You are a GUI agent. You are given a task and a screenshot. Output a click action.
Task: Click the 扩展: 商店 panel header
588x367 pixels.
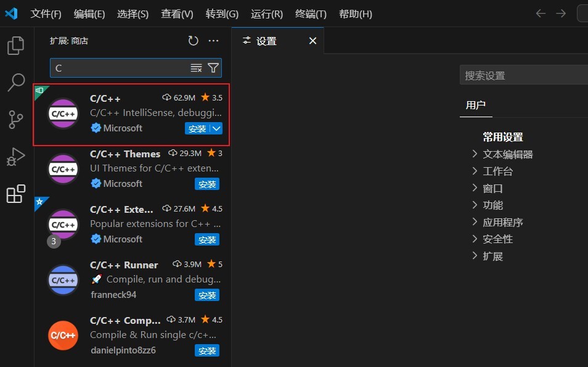pos(69,41)
